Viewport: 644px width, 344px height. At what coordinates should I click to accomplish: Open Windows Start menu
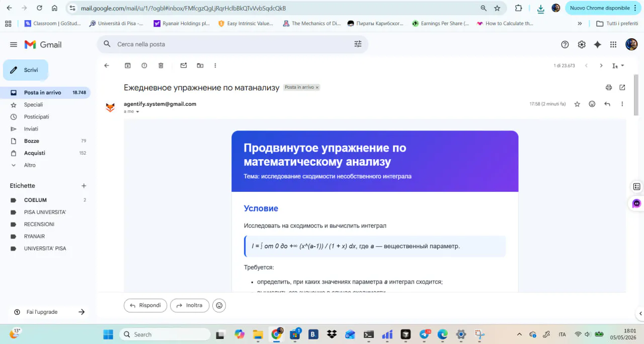[108, 334]
